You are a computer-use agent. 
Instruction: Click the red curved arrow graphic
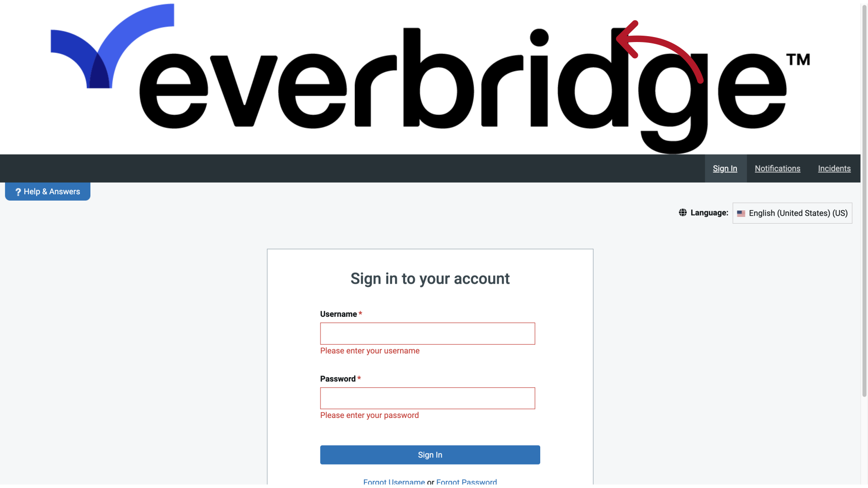tap(660, 52)
